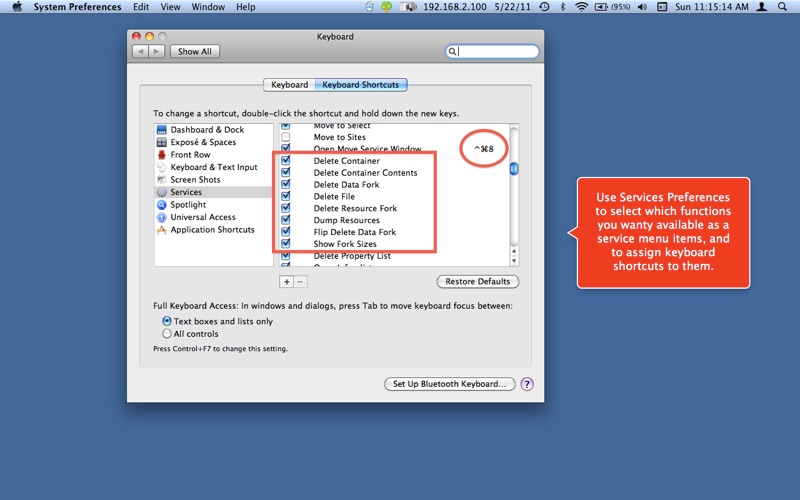Uncheck the Dump Resources checkbox
The image size is (800, 500).
(286, 220)
